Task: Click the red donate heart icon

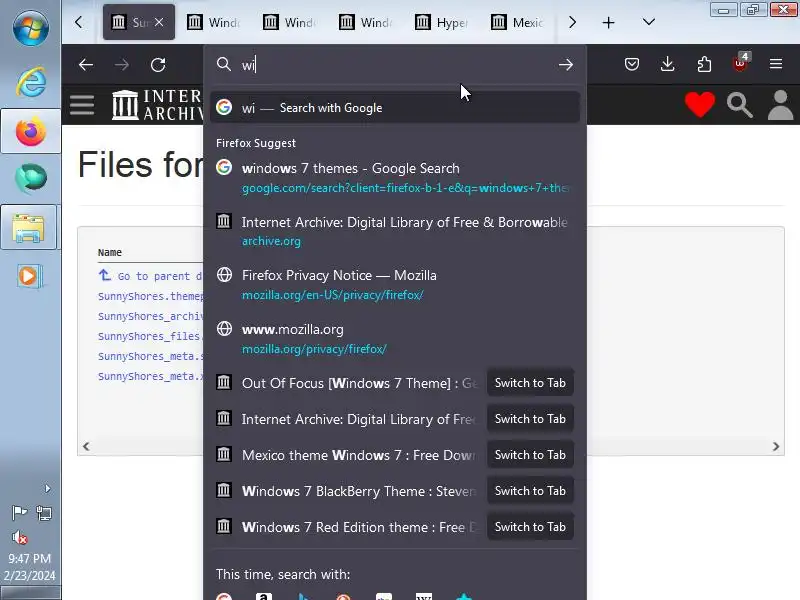Action: (700, 105)
